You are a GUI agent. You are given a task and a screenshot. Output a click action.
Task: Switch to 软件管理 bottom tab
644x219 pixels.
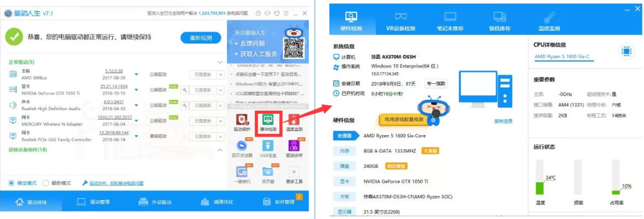click(x=279, y=202)
